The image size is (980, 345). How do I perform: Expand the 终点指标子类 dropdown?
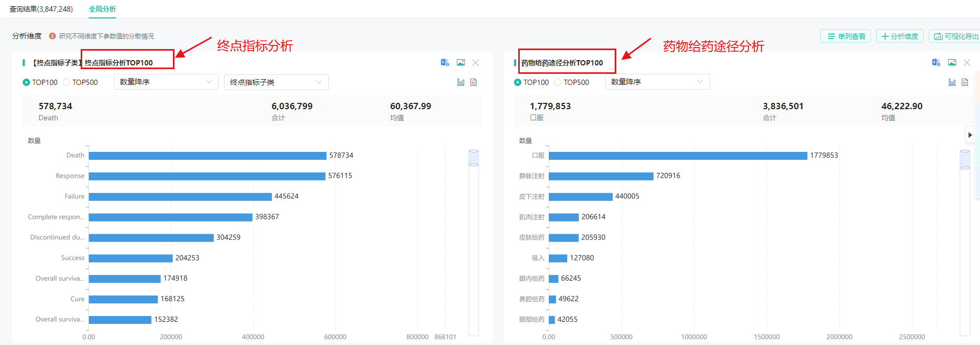[276, 82]
